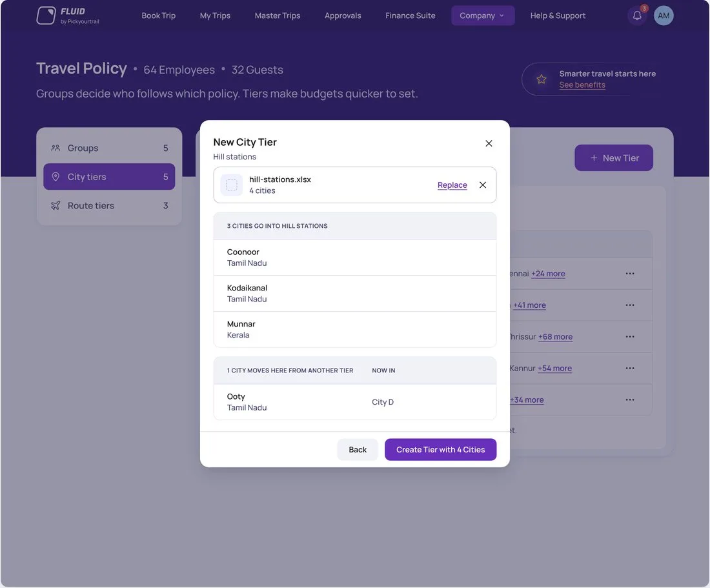This screenshot has width=710, height=588.
Task: Switch to the Route tiers tab
Action: point(109,205)
